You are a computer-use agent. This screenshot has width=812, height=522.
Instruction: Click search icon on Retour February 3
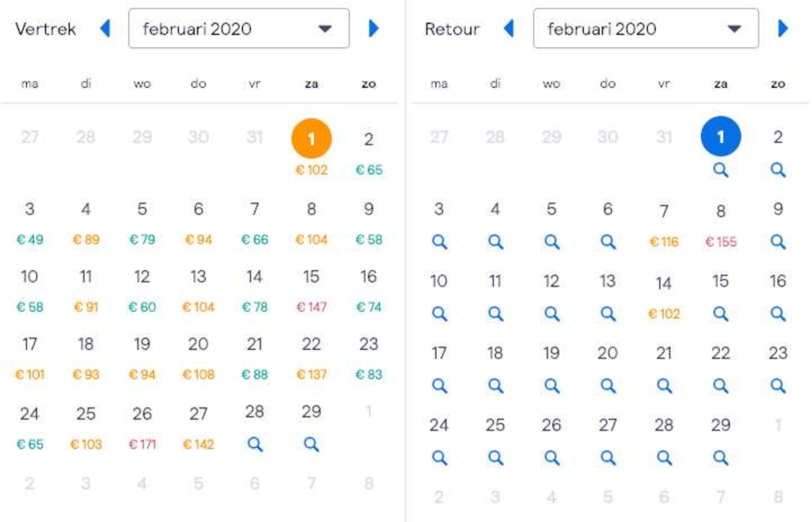point(440,242)
